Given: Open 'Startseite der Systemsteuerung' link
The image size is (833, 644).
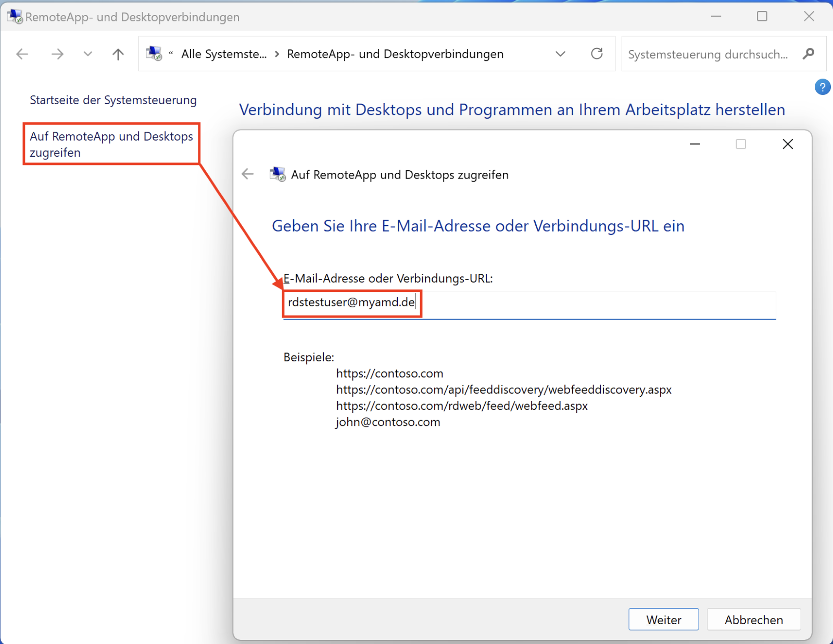Looking at the screenshot, I should point(113,100).
